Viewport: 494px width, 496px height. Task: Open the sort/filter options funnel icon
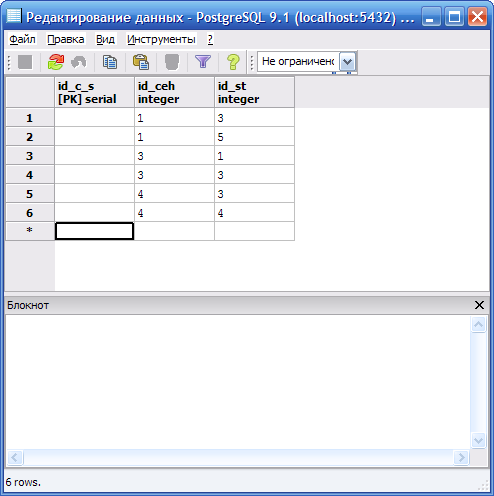click(203, 62)
